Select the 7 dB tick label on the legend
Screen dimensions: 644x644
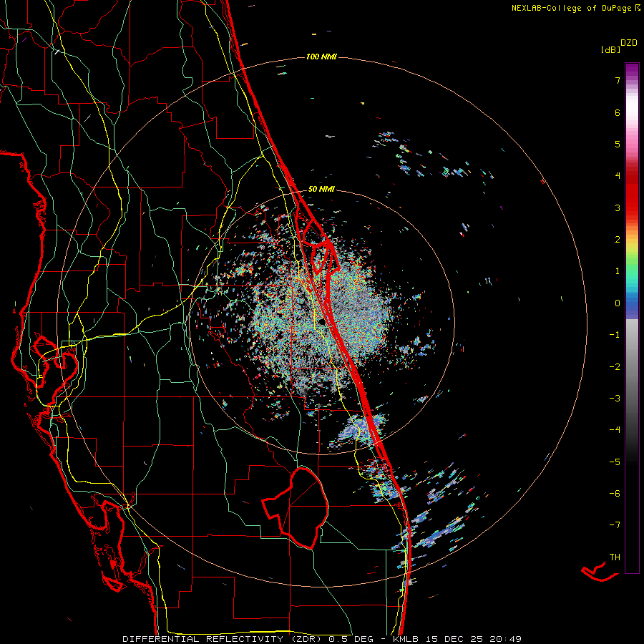[618, 80]
